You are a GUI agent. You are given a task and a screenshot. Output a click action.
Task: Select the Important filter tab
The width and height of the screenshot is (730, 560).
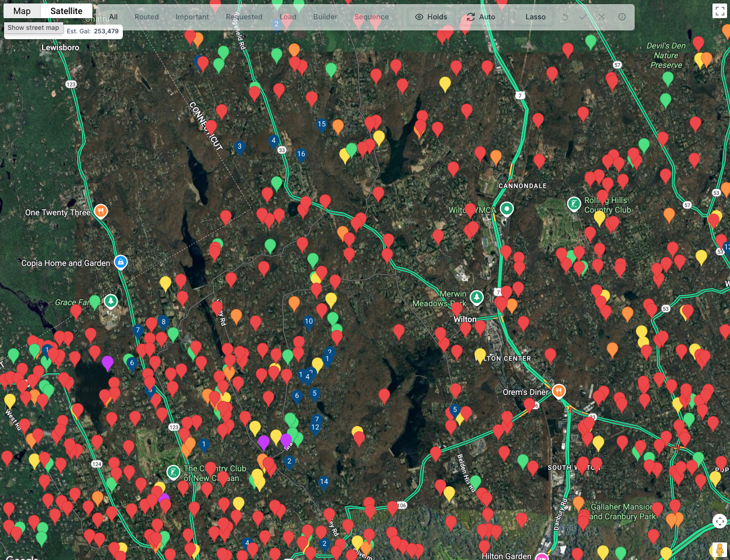pos(192,17)
